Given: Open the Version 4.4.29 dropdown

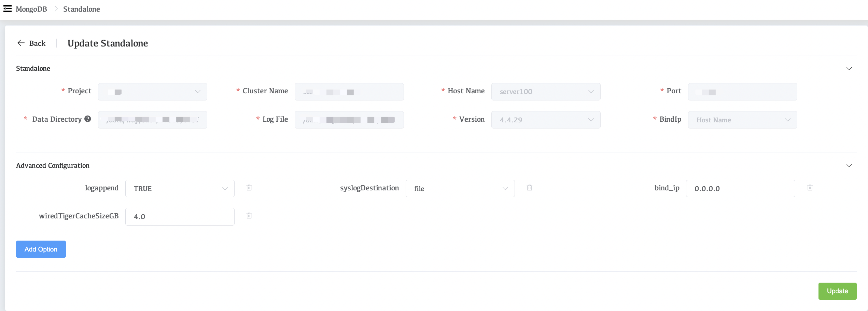Looking at the screenshot, I should [546, 120].
